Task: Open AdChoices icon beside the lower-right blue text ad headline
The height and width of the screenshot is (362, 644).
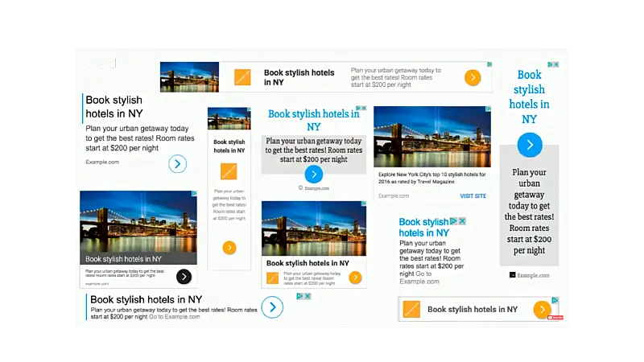Action: pos(453,221)
